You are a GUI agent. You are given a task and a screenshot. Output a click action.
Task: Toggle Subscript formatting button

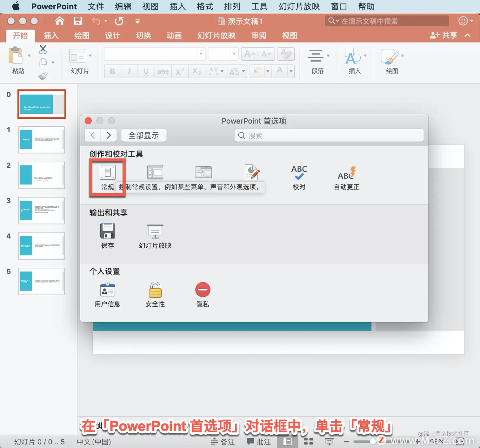tap(197, 71)
